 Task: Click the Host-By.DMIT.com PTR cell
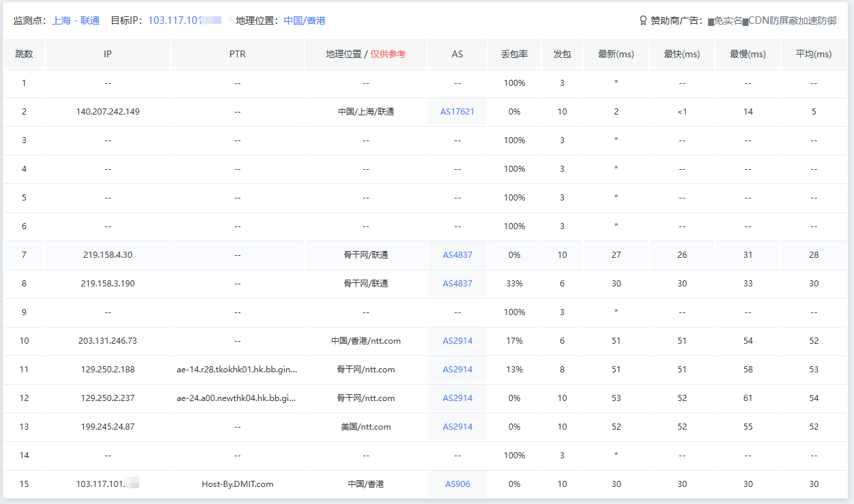[x=238, y=484]
